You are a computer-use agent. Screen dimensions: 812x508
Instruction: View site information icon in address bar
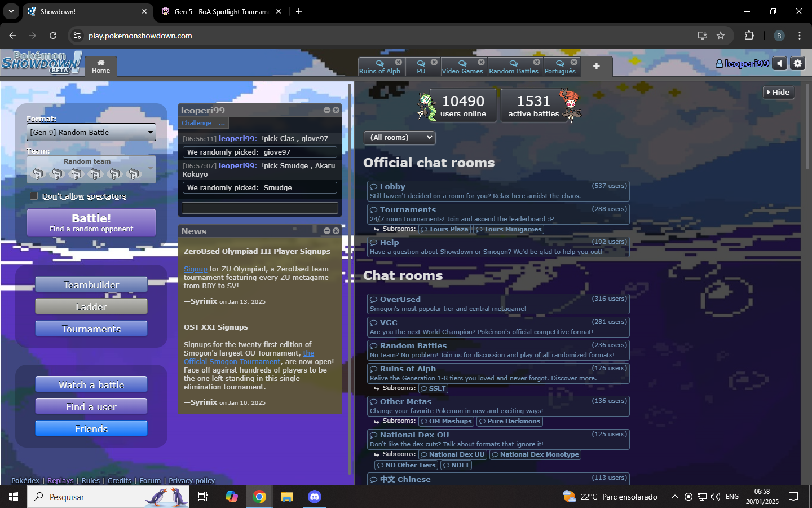point(77,36)
